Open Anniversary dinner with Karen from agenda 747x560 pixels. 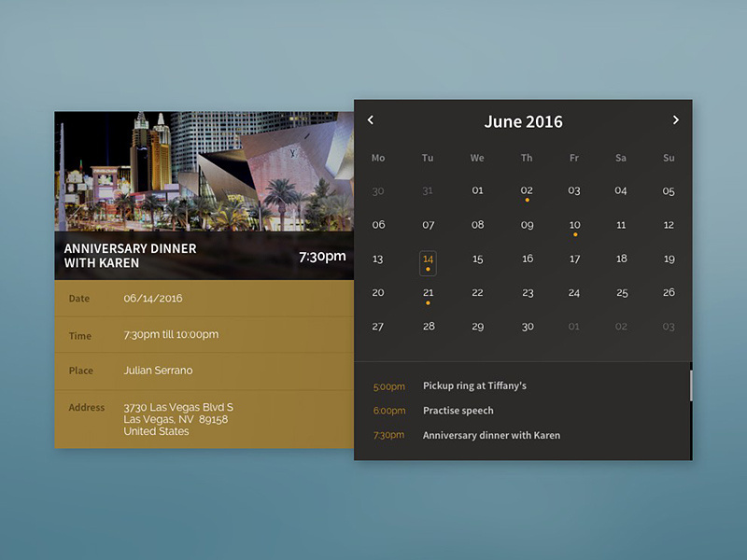coord(490,435)
